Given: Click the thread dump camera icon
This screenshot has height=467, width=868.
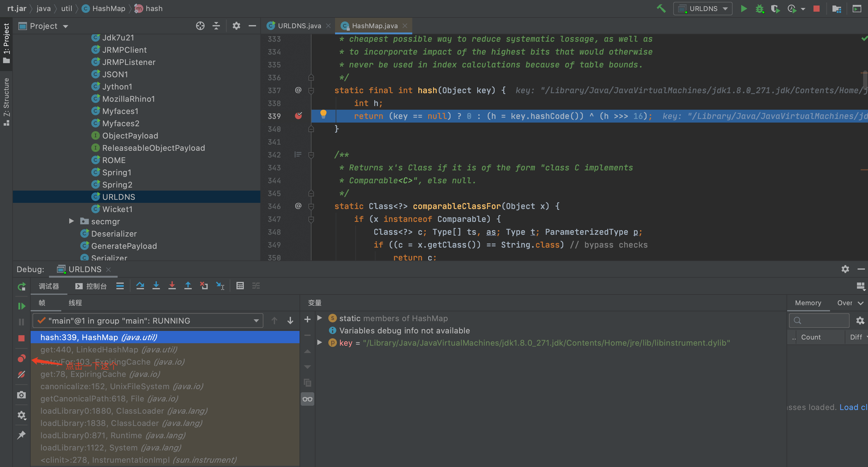Looking at the screenshot, I should tap(21, 395).
